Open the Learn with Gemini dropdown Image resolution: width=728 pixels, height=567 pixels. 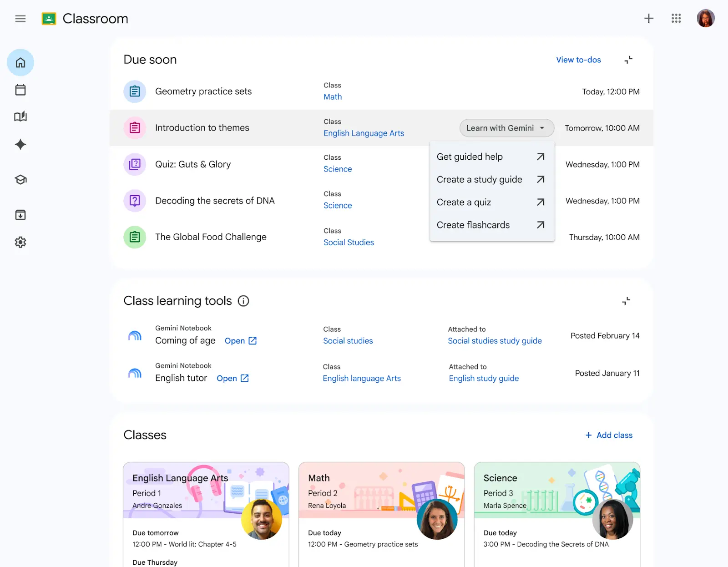coord(507,128)
